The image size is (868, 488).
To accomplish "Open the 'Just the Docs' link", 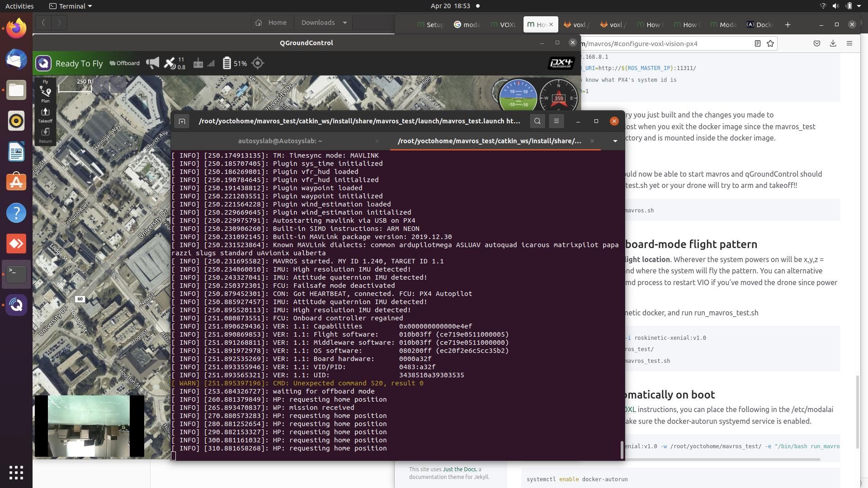I will [459, 469].
